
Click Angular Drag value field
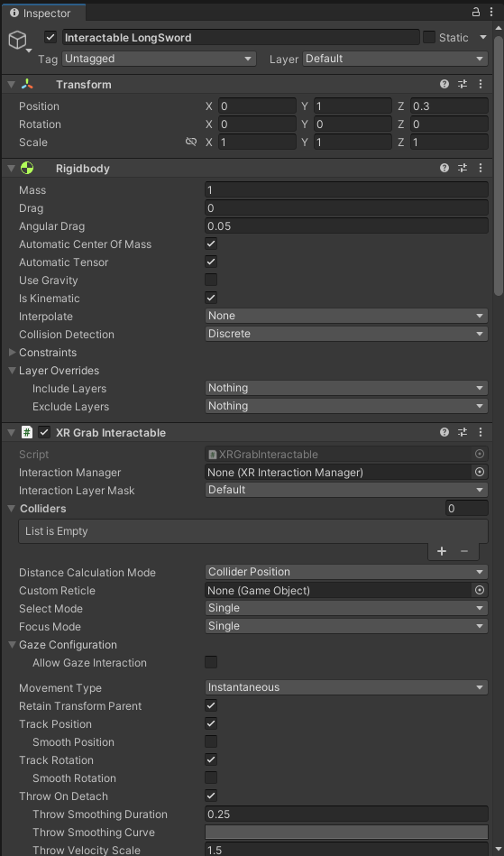pyautogui.click(x=346, y=226)
